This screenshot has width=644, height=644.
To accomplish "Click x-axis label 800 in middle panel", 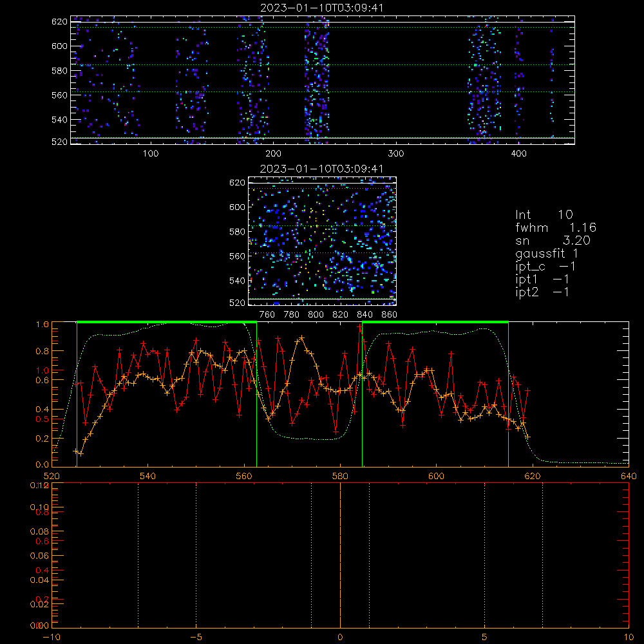I will pyautogui.click(x=316, y=315).
